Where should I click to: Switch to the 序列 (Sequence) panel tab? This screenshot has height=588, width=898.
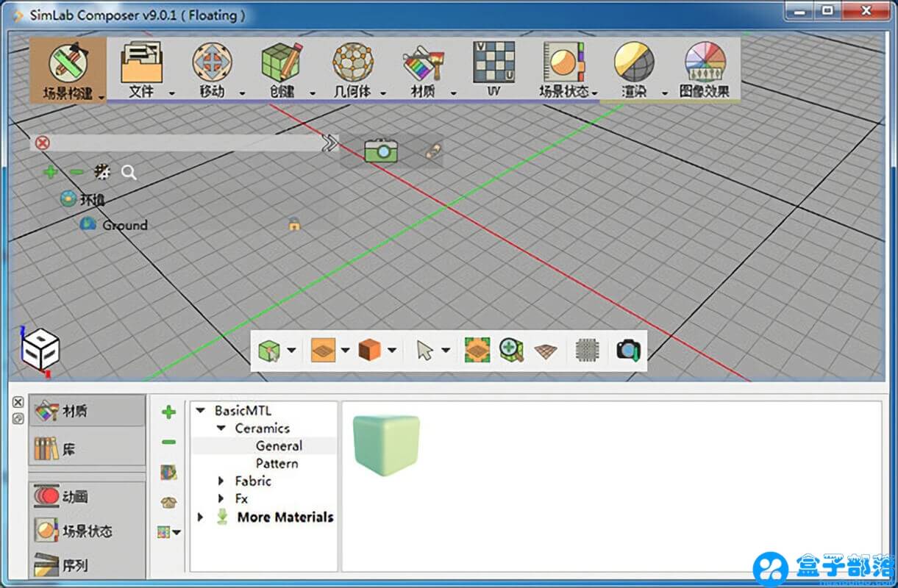tap(87, 565)
